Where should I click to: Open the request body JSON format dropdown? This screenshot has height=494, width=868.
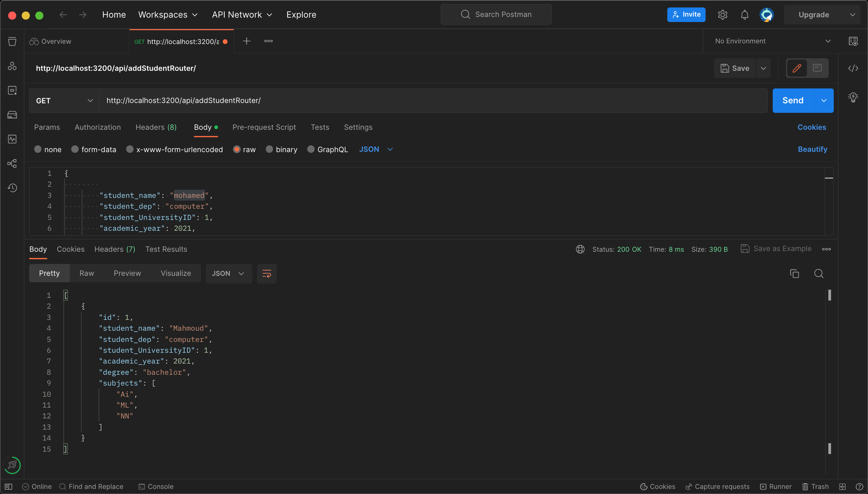pyautogui.click(x=376, y=149)
